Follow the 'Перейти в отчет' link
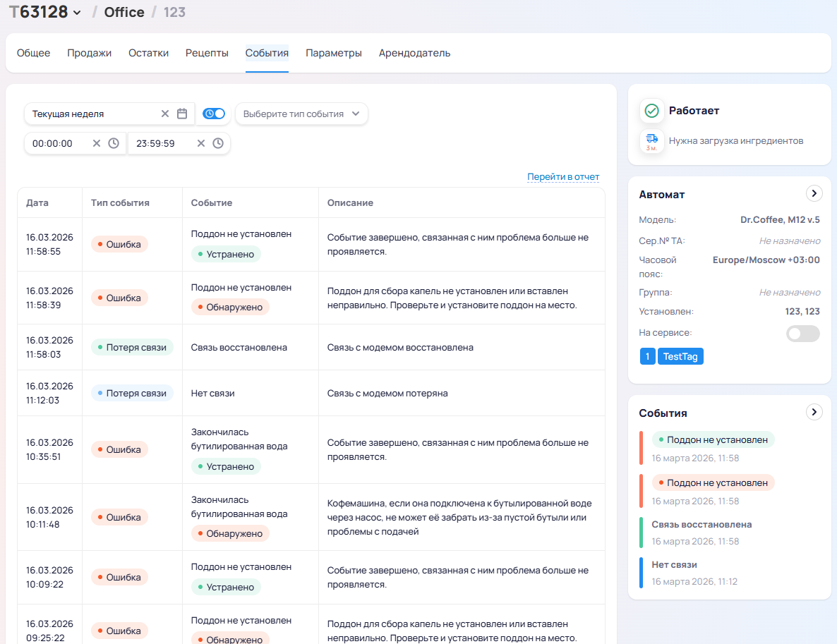This screenshot has width=837, height=644. pos(563,176)
